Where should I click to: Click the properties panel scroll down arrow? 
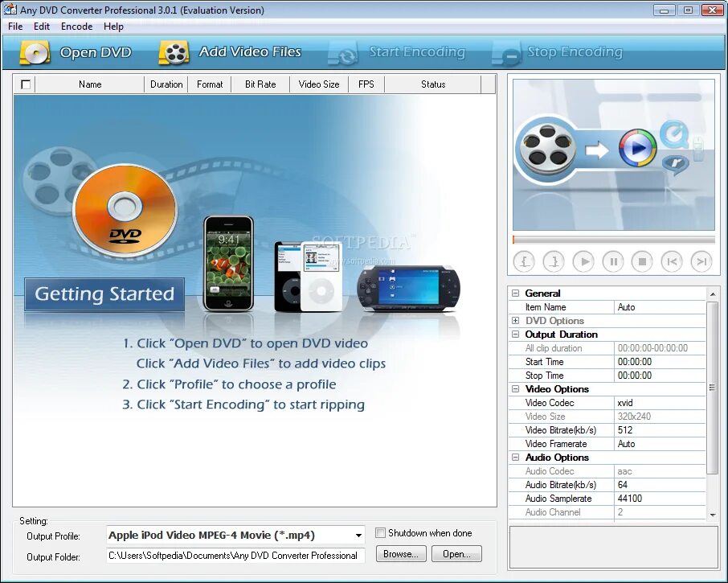tap(712, 515)
